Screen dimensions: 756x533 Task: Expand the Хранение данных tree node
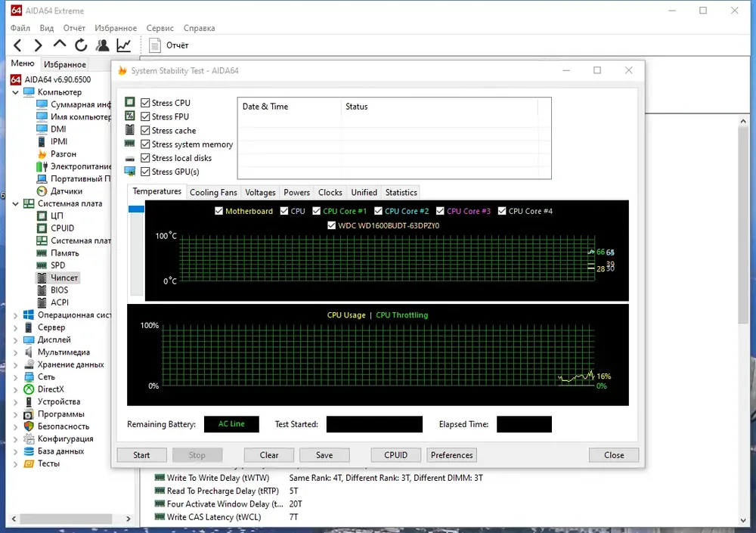[15, 364]
